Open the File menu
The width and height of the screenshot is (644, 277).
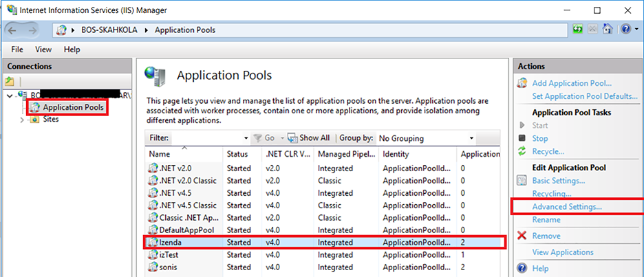[x=17, y=49]
